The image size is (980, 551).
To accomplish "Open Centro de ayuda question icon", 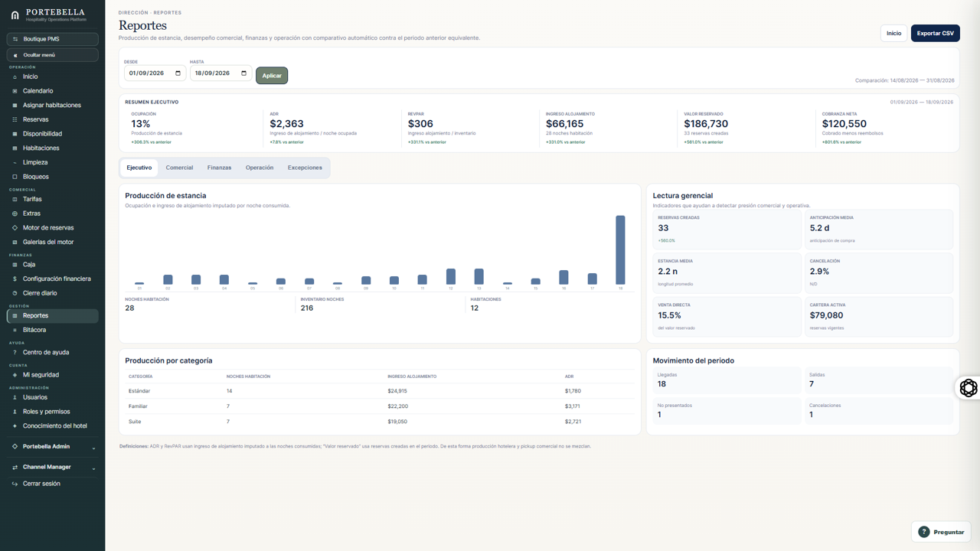I will click(15, 353).
